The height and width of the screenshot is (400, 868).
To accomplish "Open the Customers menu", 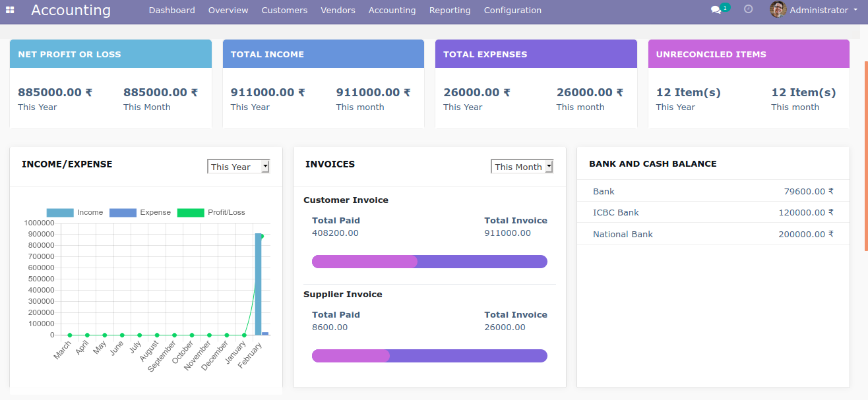I will [284, 10].
